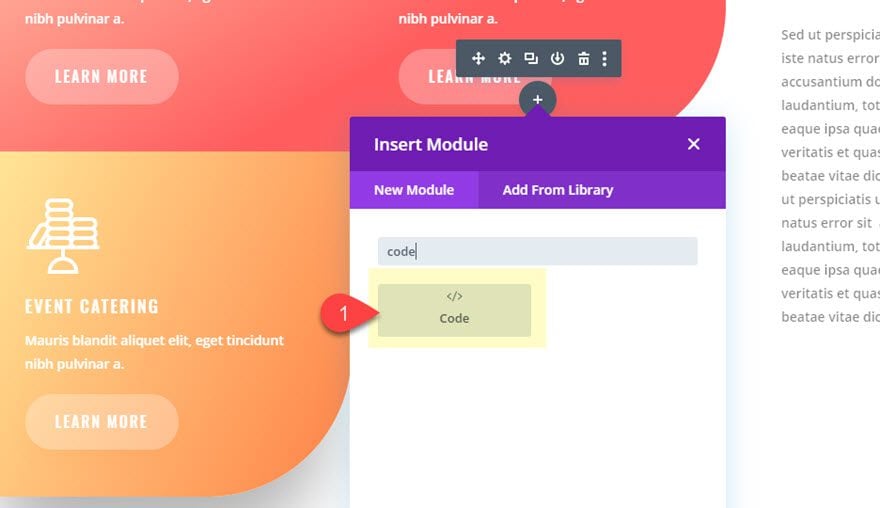Duplicate the module using the toolbar icon
This screenshot has width=880, height=508.
coord(531,59)
